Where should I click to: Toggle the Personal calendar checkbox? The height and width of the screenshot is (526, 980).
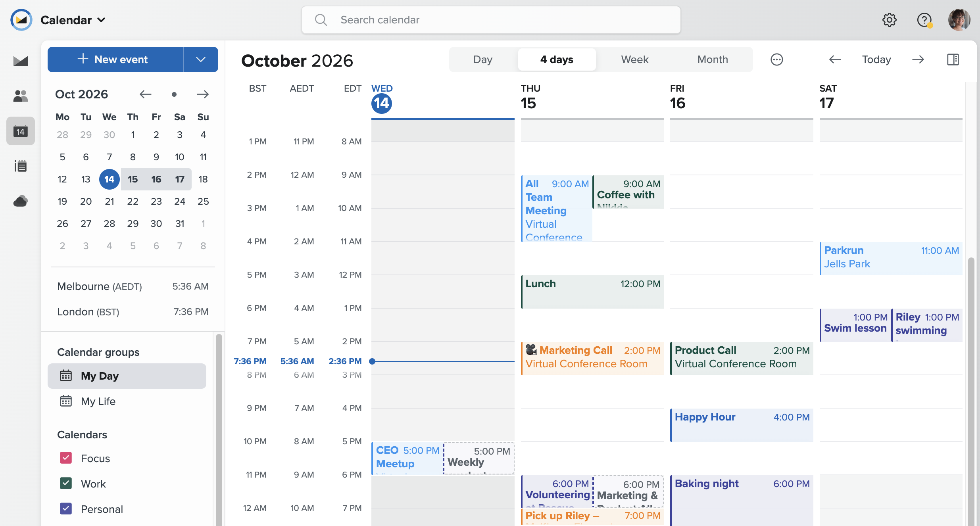(66, 509)
